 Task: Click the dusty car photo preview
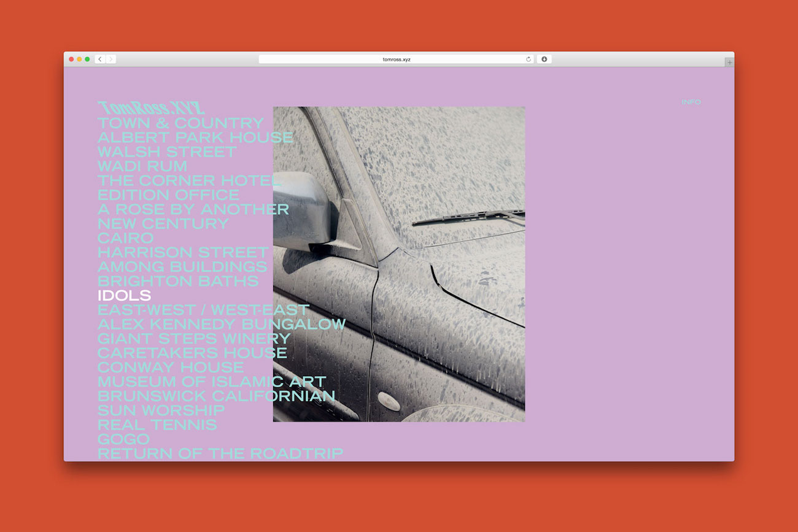pos(430,264)
